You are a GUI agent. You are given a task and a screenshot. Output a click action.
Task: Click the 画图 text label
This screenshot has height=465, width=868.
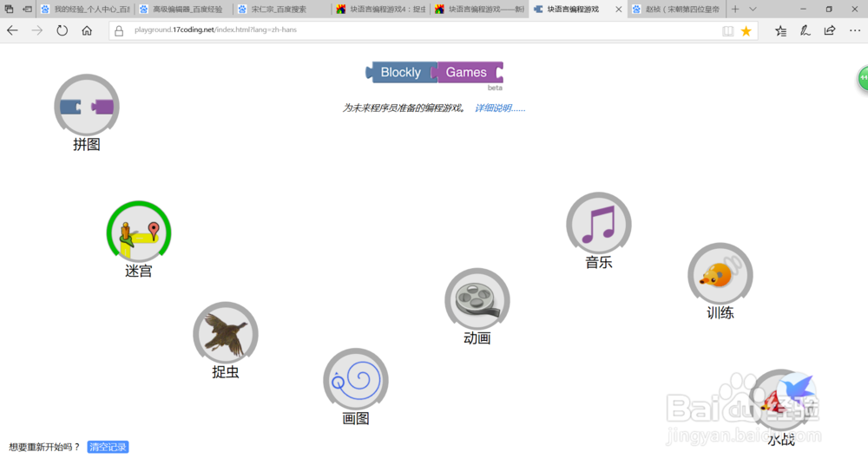click(x=355, y=418)
